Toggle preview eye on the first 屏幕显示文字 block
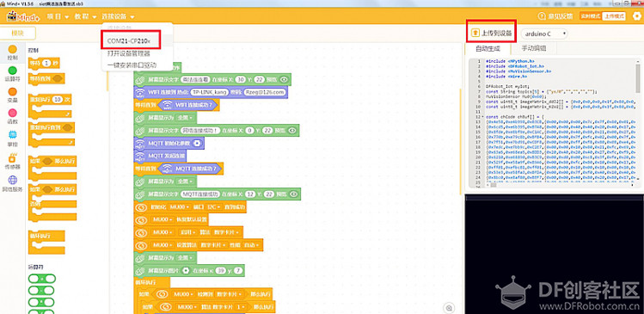This screenshot has width=644, height=314. [x=284, y=80]
